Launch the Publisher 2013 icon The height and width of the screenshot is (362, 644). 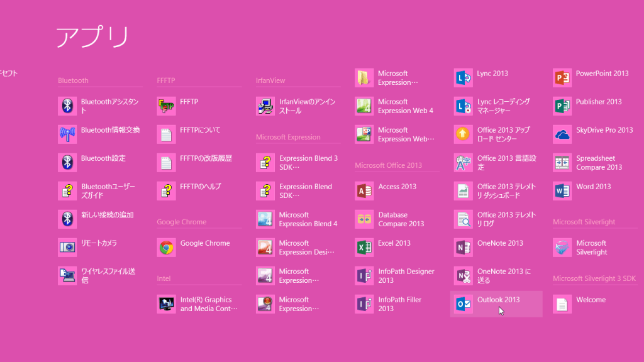point(562,106)
